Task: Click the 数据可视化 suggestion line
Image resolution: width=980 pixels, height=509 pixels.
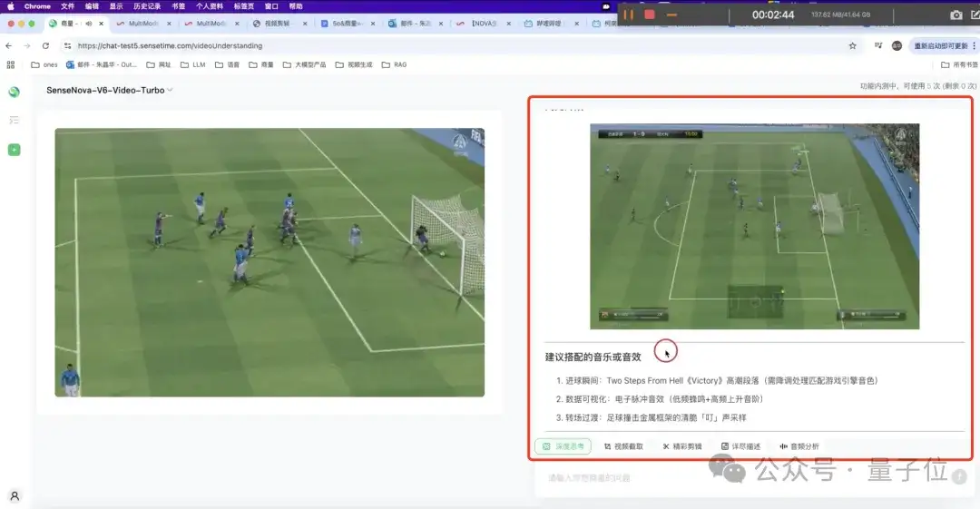Action: pos(660,399)
